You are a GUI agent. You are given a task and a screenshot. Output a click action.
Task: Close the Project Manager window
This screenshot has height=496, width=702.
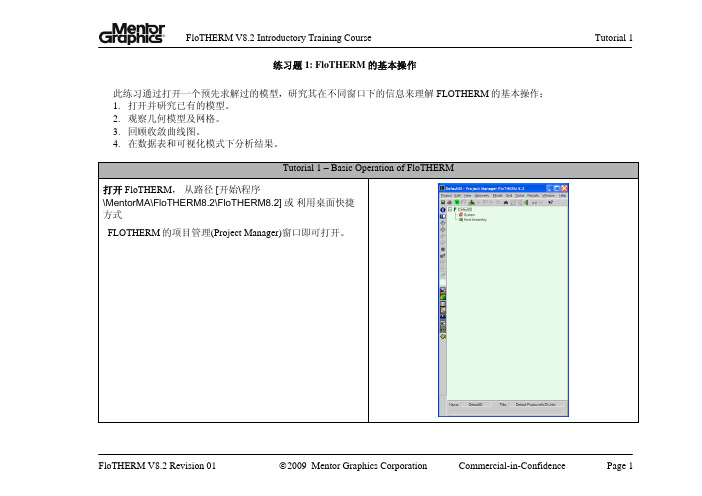(x=564, y=188)
